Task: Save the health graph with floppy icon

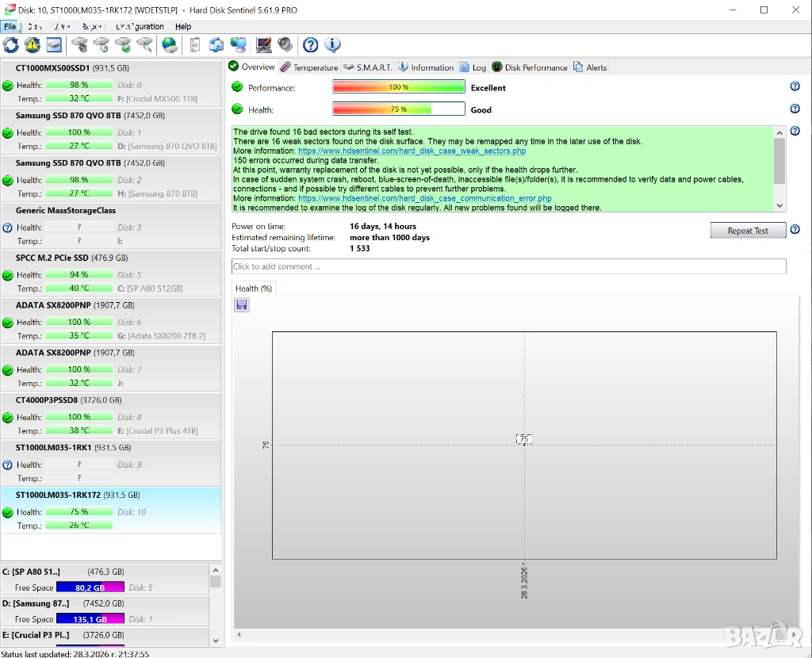Action: pos(242,305)
